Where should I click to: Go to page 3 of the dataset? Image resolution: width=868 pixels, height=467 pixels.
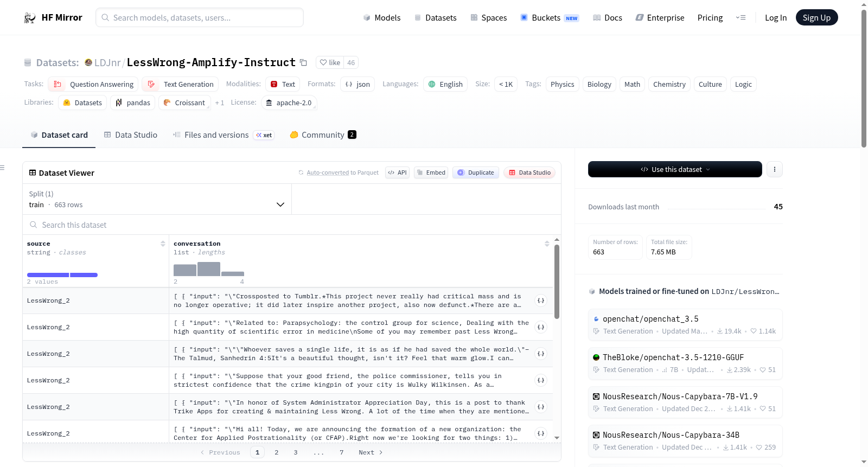coord(296,452)
